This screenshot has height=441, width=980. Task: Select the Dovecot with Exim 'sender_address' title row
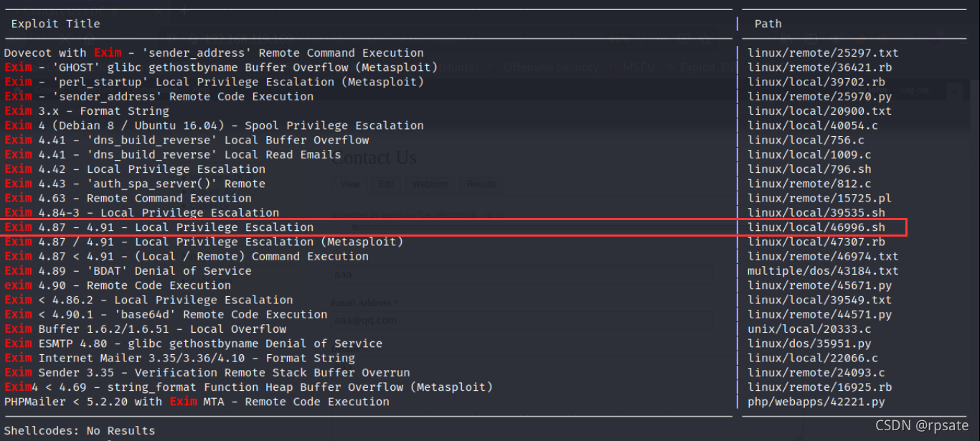coord(214,53)
